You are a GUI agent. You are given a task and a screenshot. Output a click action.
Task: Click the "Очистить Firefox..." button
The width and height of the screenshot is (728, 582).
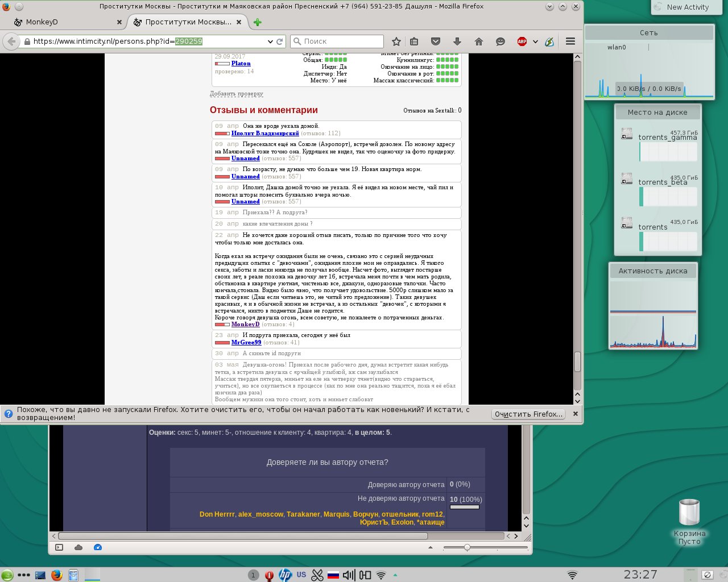coord(528,414)
